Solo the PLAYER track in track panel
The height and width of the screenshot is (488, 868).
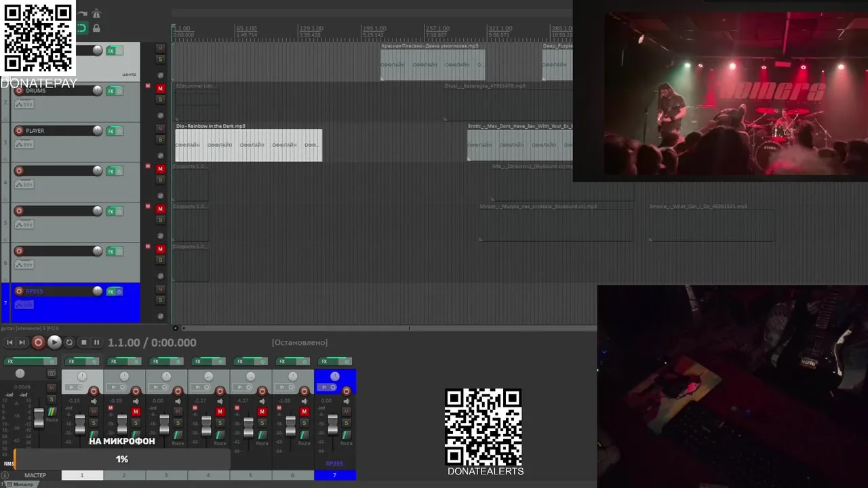pyautogui.click(x=161, y=140)
